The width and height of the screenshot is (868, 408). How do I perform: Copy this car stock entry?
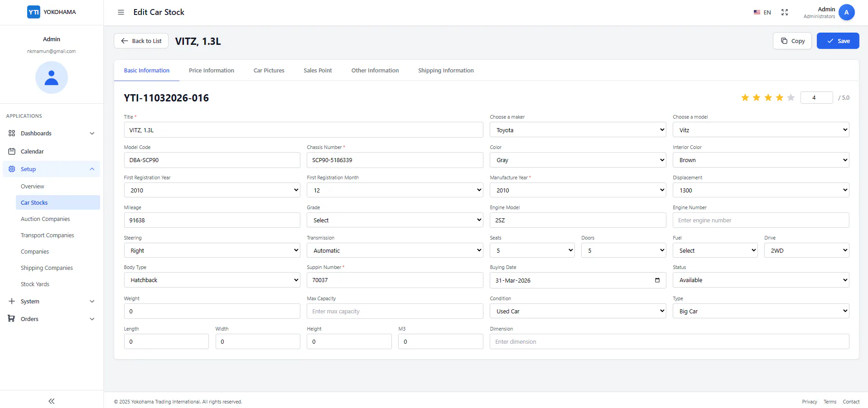(x=792, y=41)
